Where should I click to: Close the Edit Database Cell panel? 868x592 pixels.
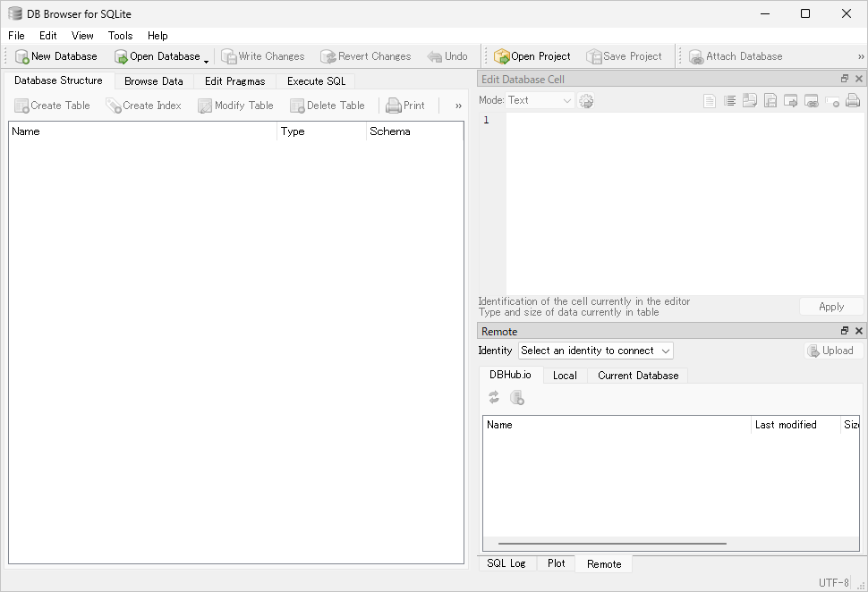point(859,80)
